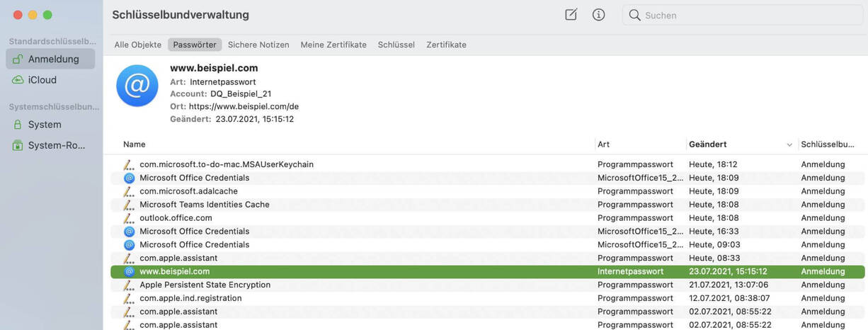Select the Zertifikate tab
This screenshot has width=868, height=330.
tap(446, 45)
